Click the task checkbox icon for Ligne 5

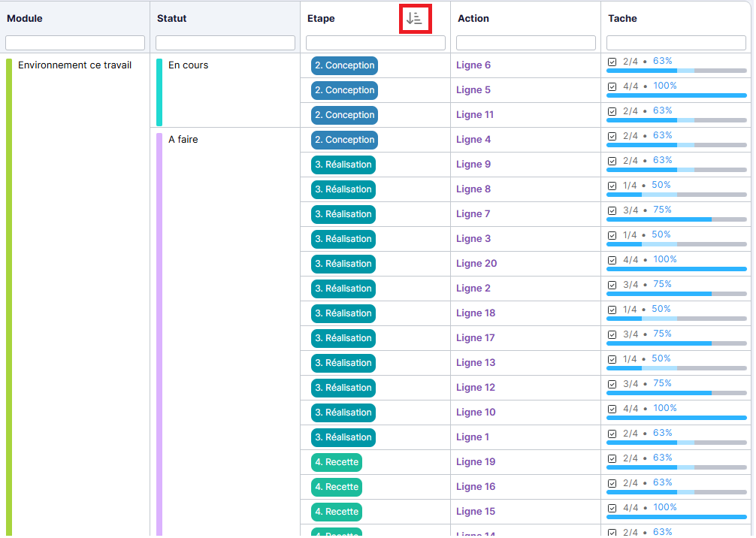(x=612, y=86)
